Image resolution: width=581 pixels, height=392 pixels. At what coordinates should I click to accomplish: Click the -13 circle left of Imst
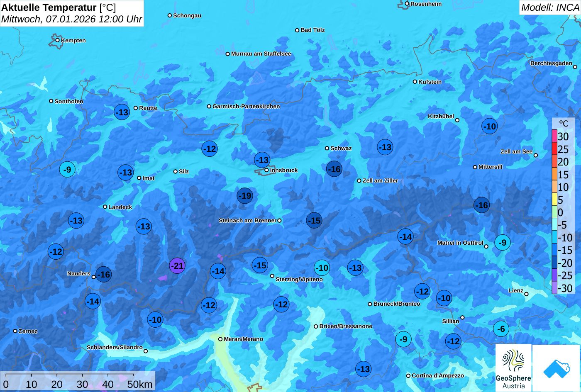(x=125, y=172)
